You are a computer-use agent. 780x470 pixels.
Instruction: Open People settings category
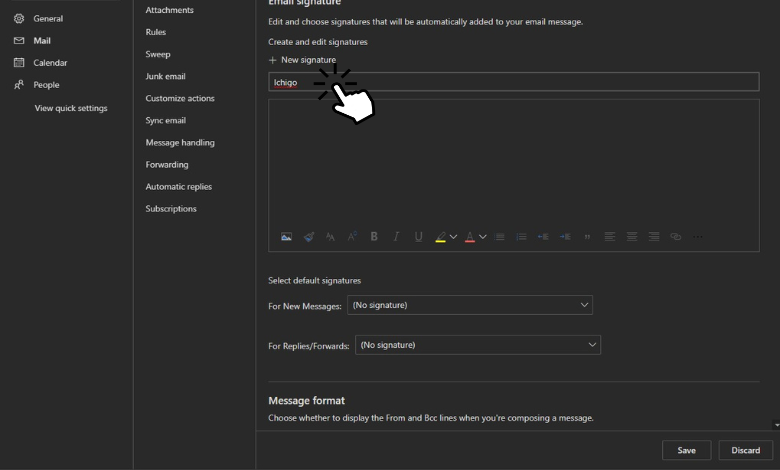pyautogui.click(x=46, y=85)
